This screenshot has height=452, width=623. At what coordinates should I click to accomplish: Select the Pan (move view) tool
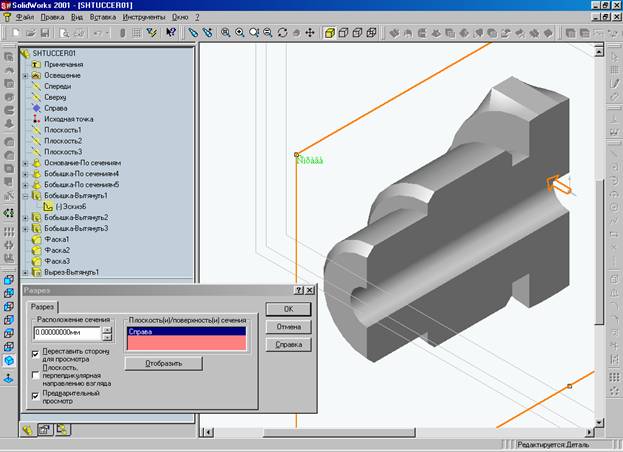[x=309, y=33]
